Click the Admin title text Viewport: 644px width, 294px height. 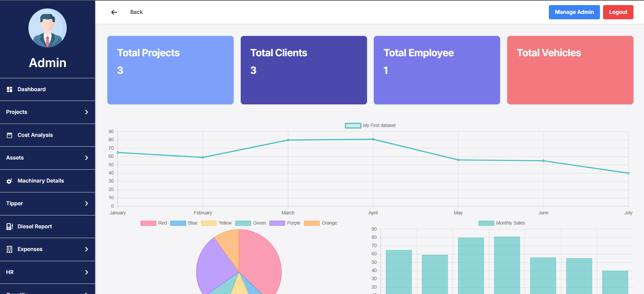[47, 63]
